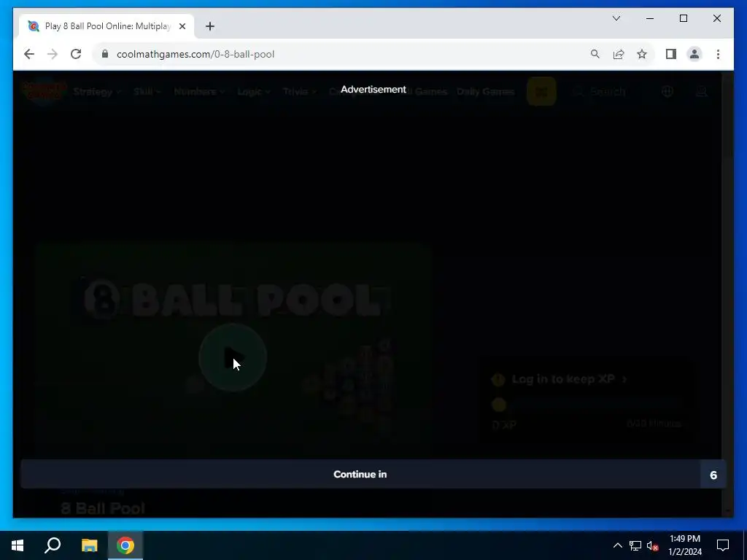Open the Daily Games link

point(485,91)
